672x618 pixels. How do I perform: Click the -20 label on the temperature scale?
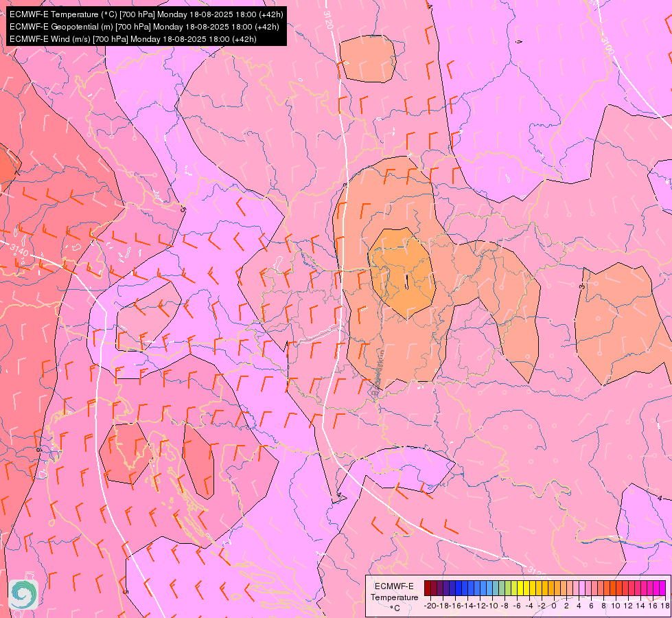pos(430,606)
